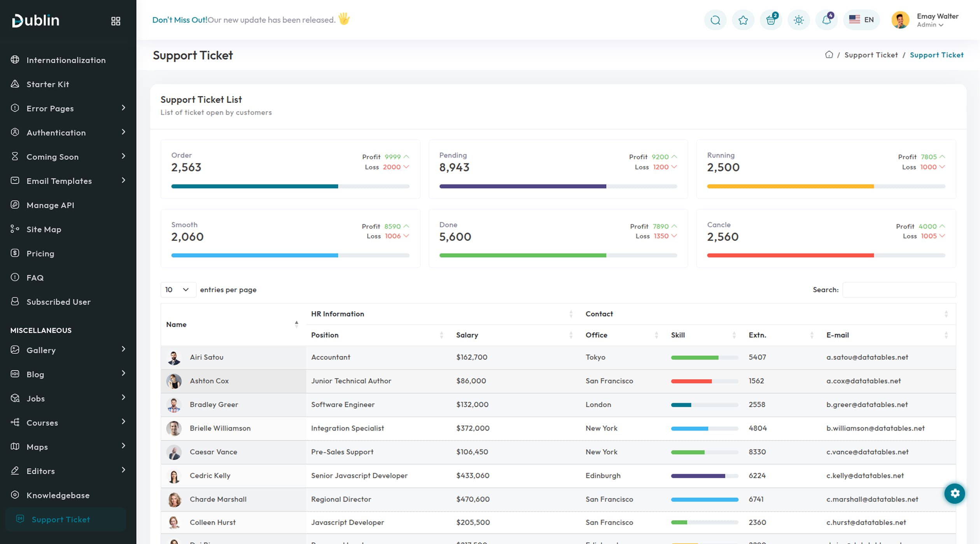The height and width of the screenshot is (544, 980).
Task: Click the a.satou@datatables.net email
Action: [867, 357]
